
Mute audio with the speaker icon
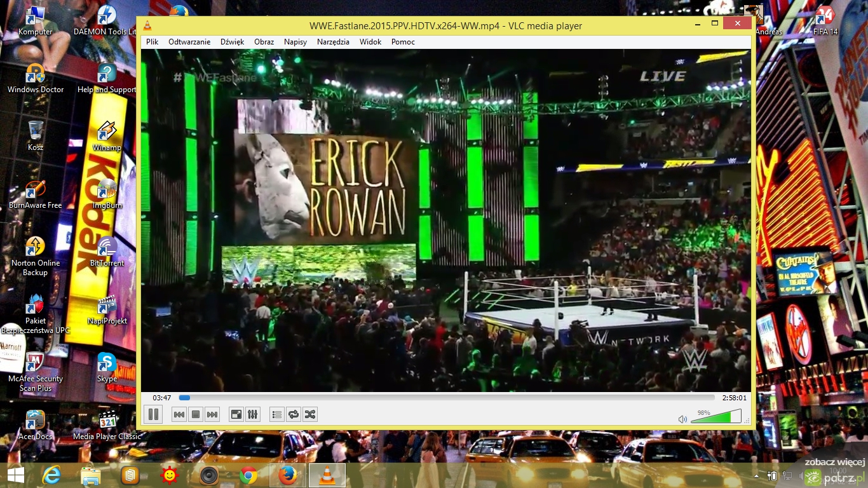682,419
